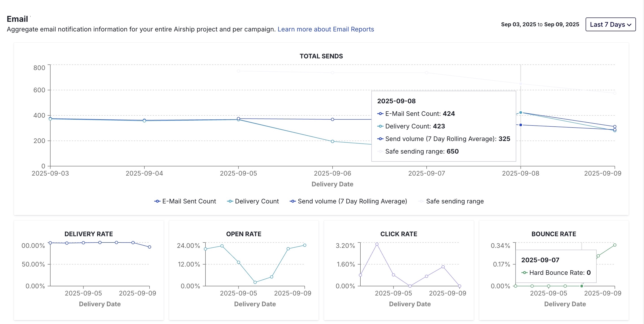This screenshot has height=324, width=644.
Task: Click the Delivery Rate chart's last data point
Action: (x=150, y=247)
